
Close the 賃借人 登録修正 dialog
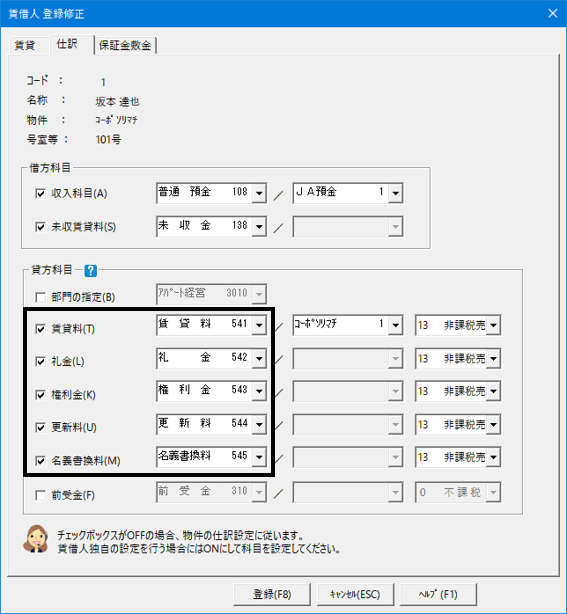pos(553,13)
